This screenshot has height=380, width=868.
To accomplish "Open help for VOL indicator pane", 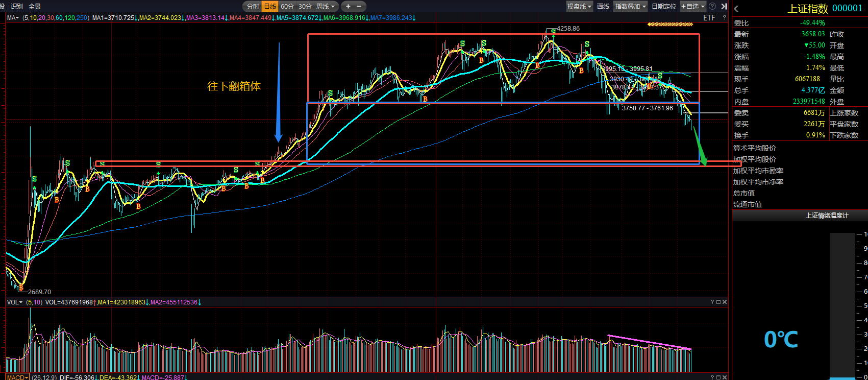I will coord(712,302).
